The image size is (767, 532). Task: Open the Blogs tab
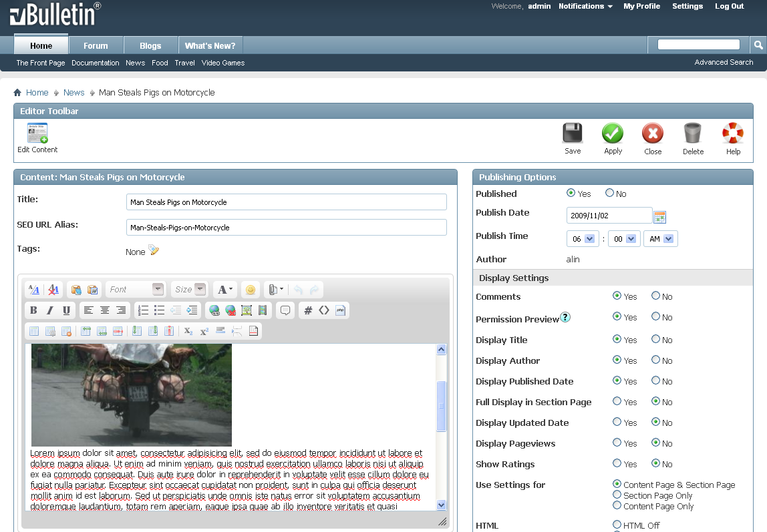click(150, 46)
